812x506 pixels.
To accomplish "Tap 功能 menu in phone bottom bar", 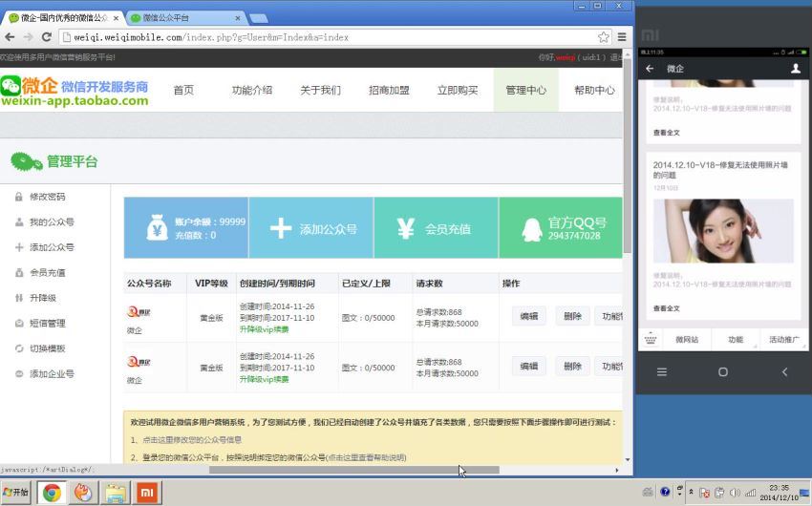I will [736, 340].
